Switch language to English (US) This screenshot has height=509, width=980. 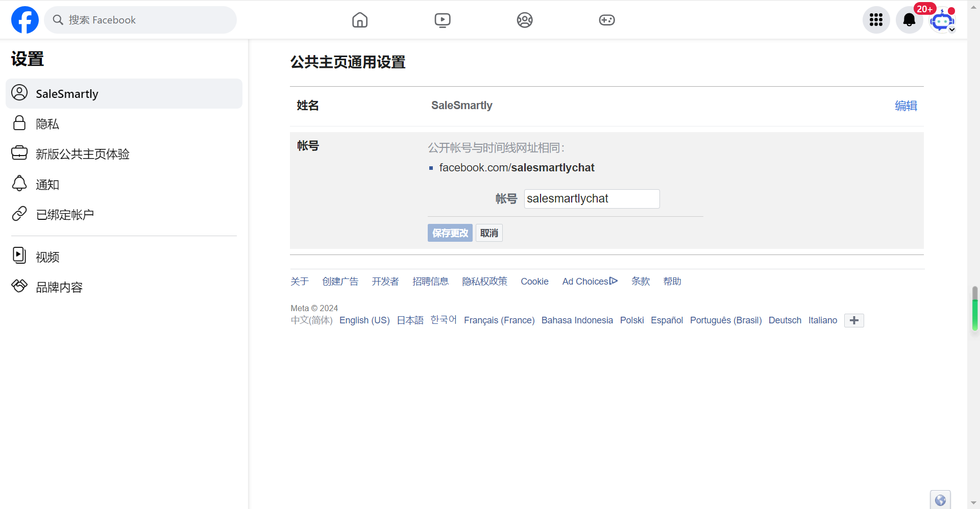364,320
